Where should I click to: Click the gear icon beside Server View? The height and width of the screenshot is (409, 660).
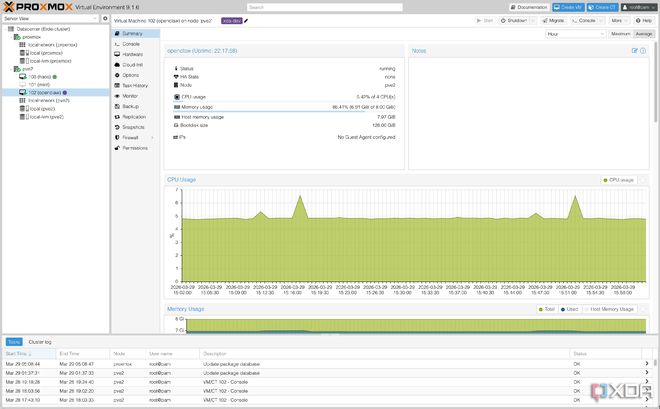(x=105, y=19)
